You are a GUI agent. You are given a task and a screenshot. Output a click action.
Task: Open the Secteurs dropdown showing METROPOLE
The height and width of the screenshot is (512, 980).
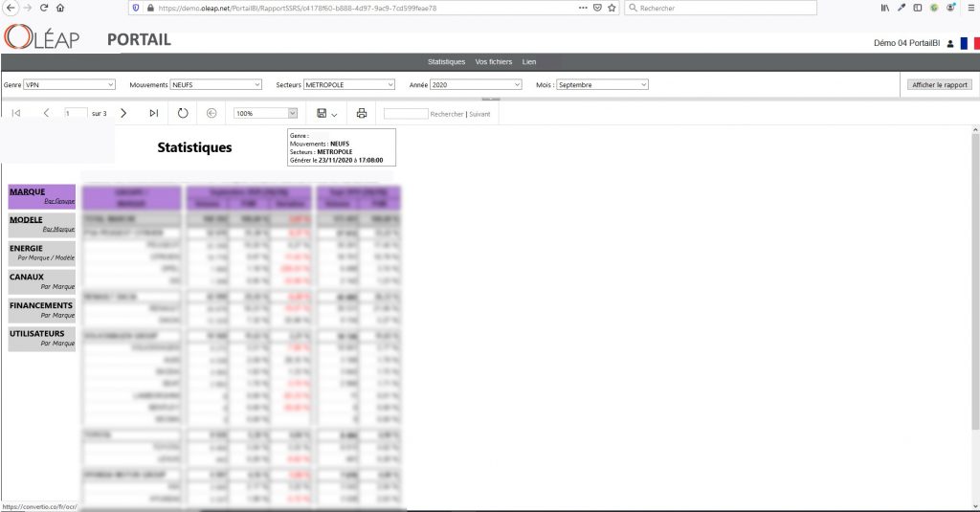(x=349, y=84)
